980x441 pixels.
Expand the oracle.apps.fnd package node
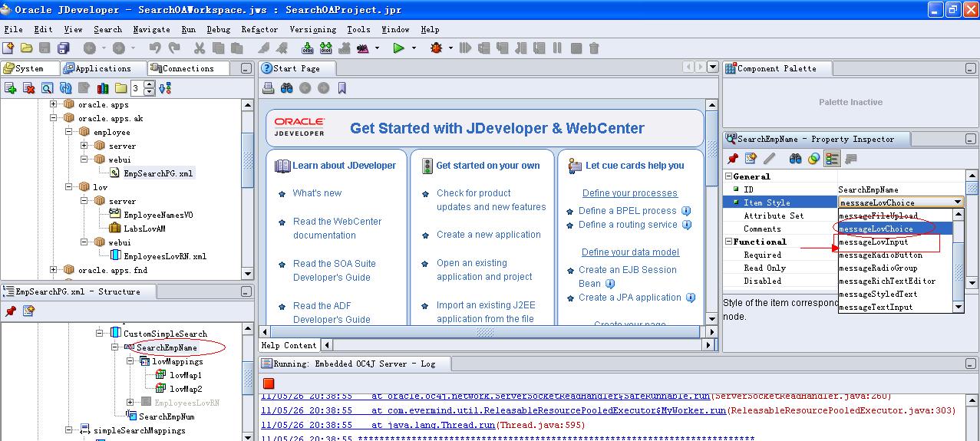[x=54, y=270]
